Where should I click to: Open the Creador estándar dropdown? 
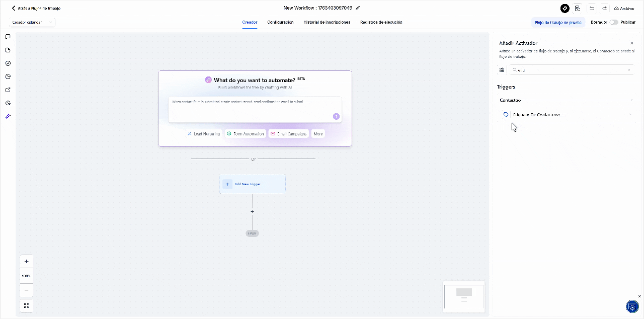[x=32, y=22]
